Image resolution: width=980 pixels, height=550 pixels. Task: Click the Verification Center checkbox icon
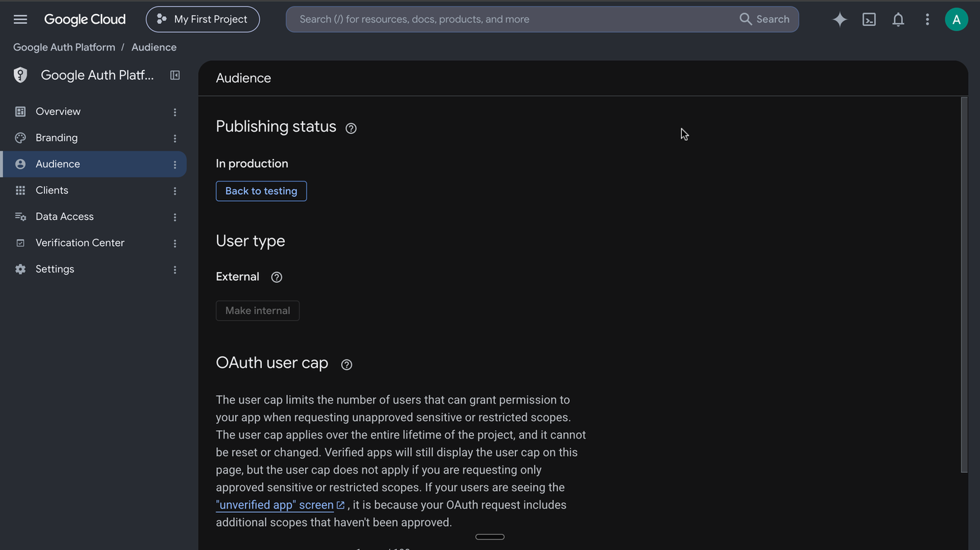20,243
